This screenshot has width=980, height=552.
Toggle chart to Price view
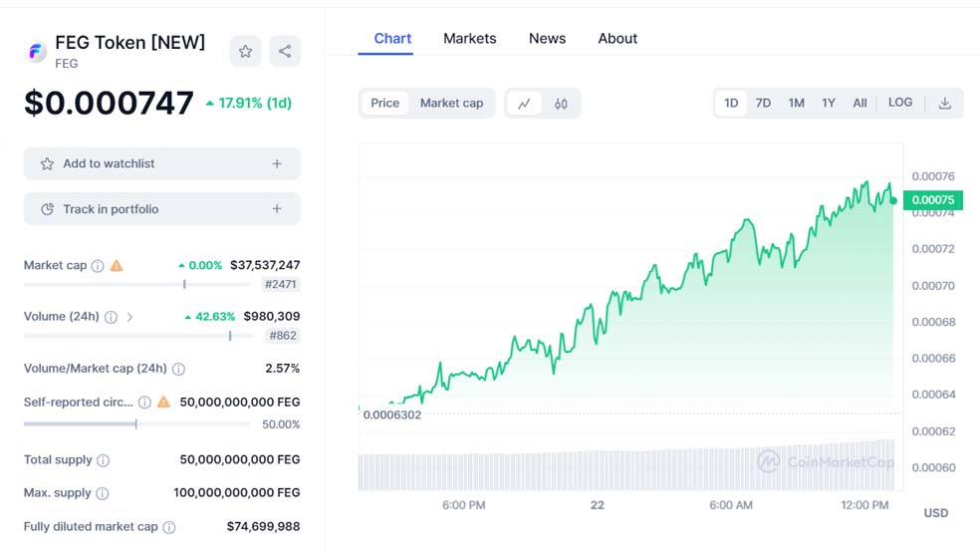(385, 104)
